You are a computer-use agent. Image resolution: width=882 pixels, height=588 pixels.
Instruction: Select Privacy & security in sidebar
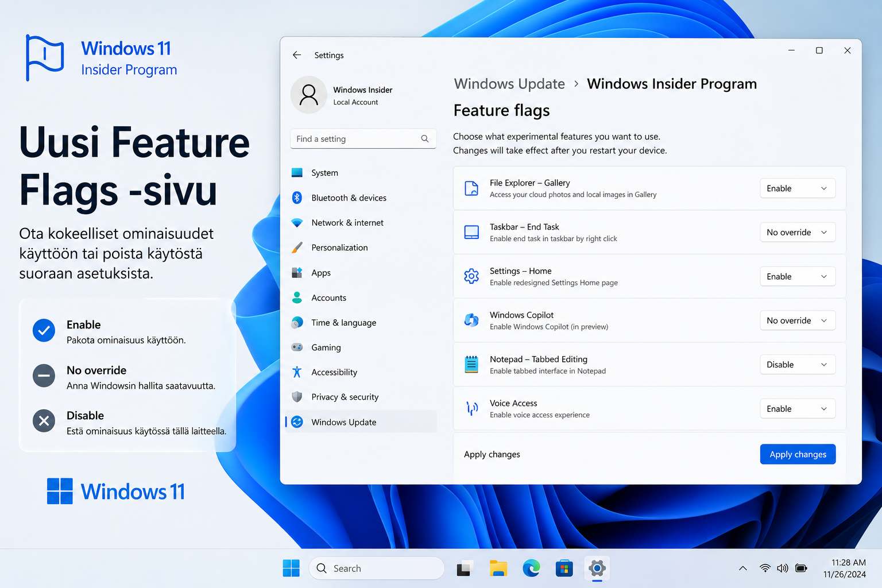(361, 397)
